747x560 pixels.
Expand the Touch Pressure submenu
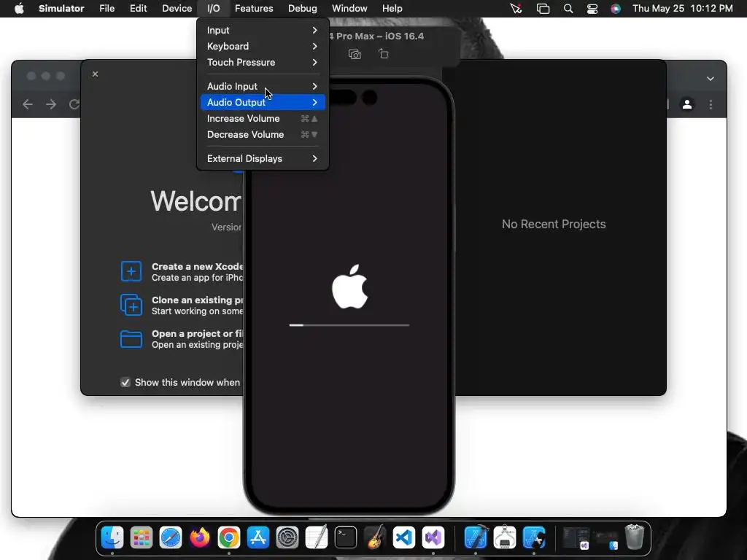click(263, 63)
